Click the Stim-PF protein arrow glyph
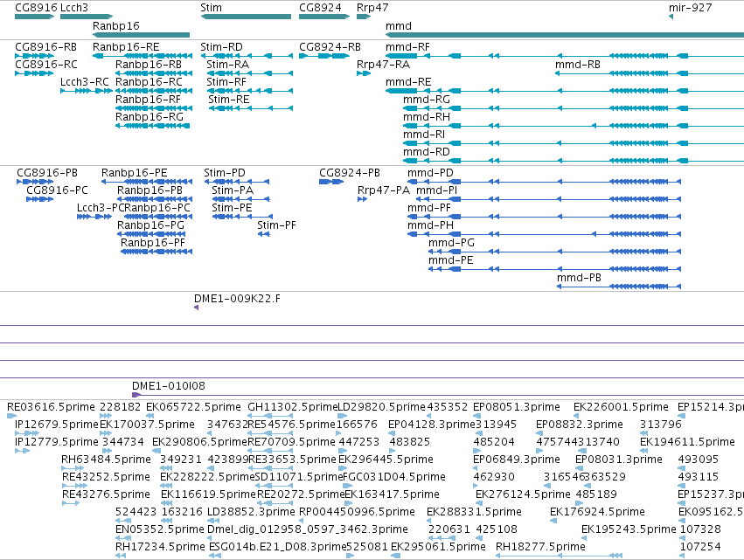Viewport: 744px width, 560px height. click(263, 234)
